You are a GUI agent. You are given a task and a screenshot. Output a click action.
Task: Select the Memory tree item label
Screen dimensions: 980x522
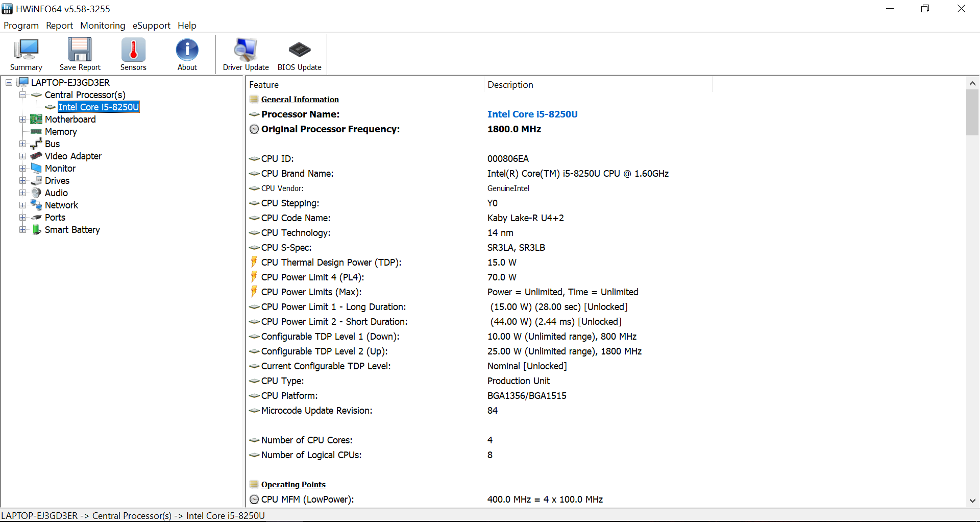pyautogui.click(x=61, y=131)
